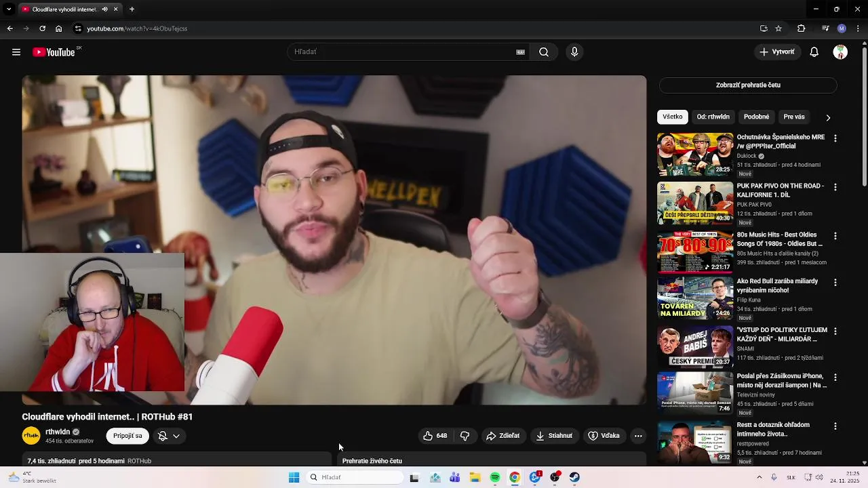This screenshot has height=488, width=868.
Task: Click the magnifier search button on YouTube
Action: pyautogui.click(x=544, y=52)
